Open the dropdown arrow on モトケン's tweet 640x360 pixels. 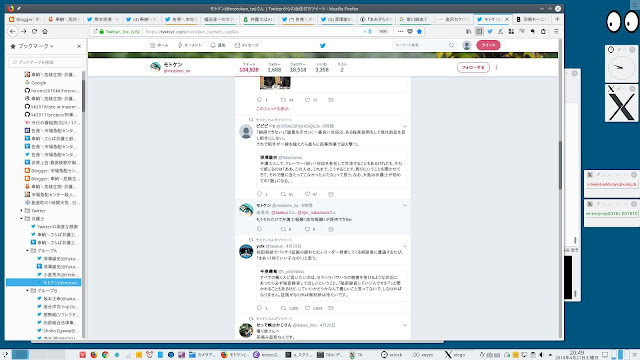pyautogui.click(x=404, y=205)
